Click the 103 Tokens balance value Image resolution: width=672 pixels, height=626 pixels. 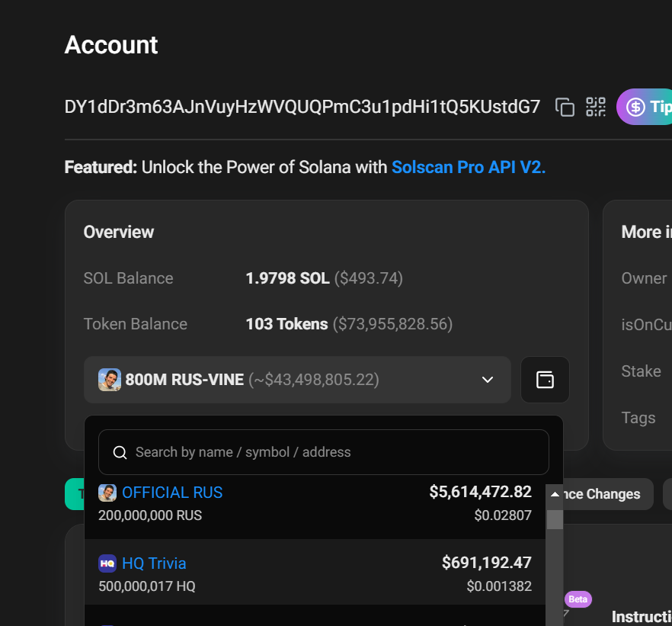pos(286,324)
